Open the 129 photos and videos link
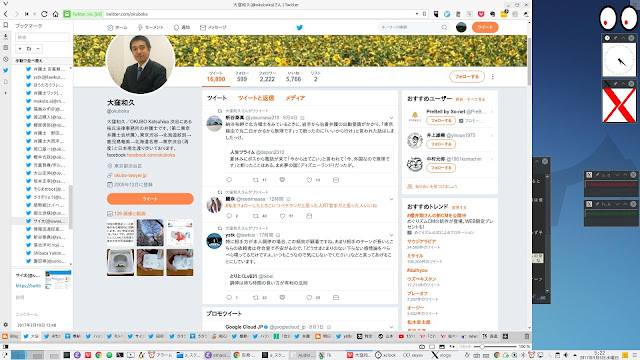Image resolution: width=640 pixels, height=360 pixels. click(x=130, y=213)
